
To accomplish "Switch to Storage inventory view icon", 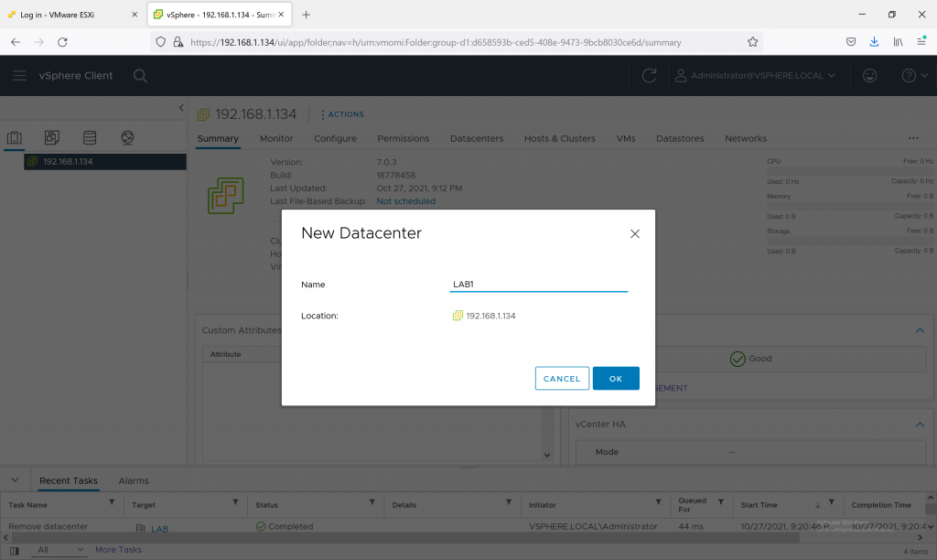I will point(90,138).
